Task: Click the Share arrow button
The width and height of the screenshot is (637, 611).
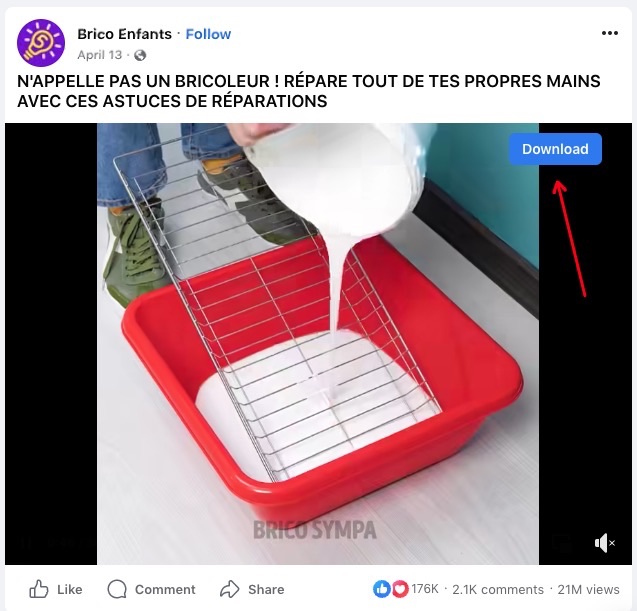Action: tap(252, 589)
